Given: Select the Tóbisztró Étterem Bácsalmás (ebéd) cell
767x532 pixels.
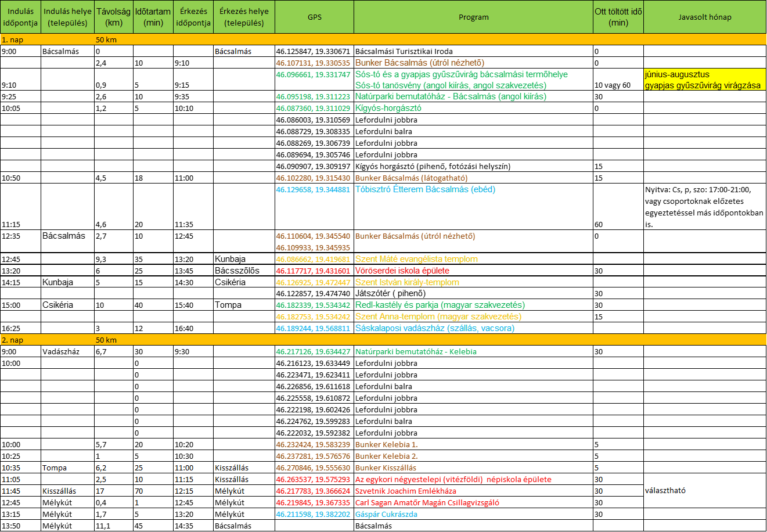Looking at the screenshot, I should tap(425, 189).
